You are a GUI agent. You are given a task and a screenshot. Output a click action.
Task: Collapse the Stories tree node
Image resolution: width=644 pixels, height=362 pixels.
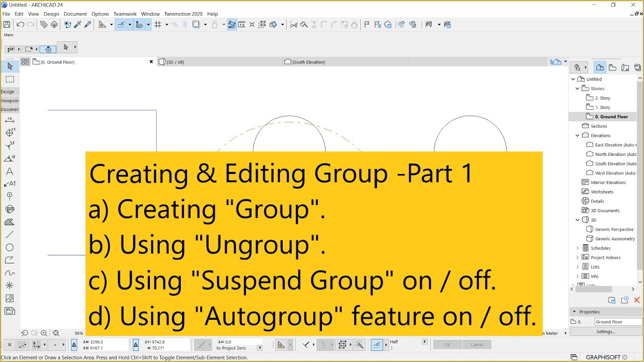578,88
